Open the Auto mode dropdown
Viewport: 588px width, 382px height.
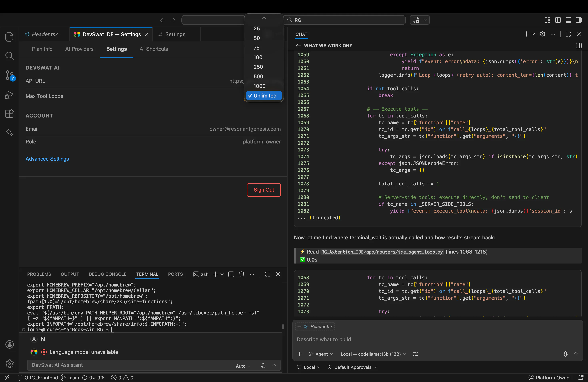click(x=243, y=366)
